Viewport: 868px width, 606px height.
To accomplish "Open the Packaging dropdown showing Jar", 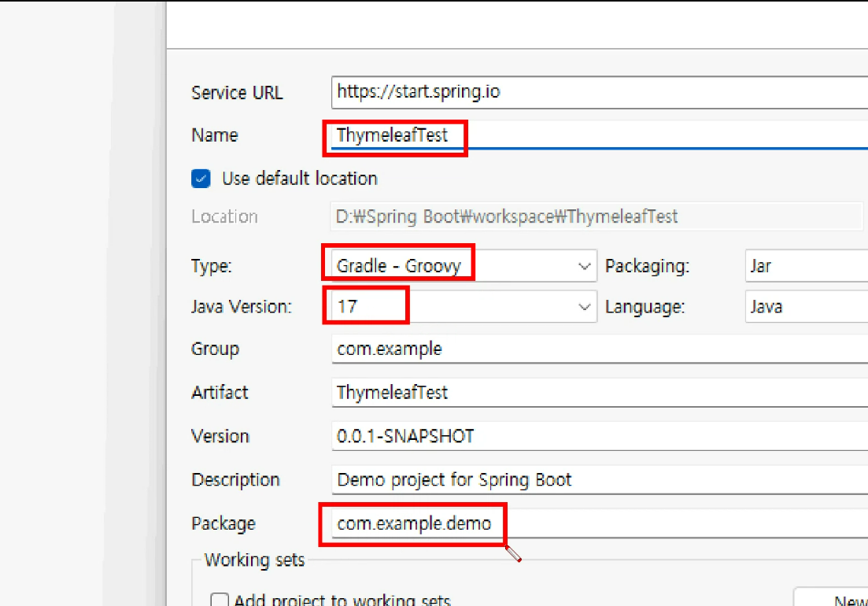I will [807, 266].
